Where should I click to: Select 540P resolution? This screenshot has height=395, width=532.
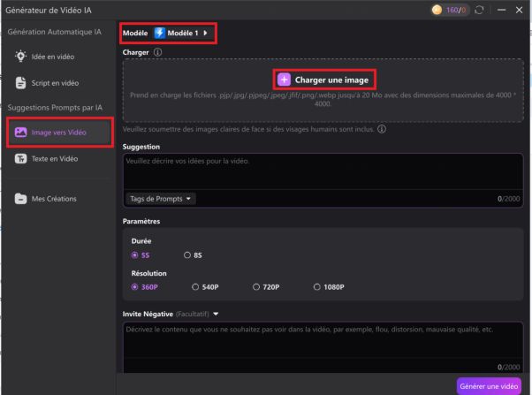pyautogui.click(x=196, y=286)
